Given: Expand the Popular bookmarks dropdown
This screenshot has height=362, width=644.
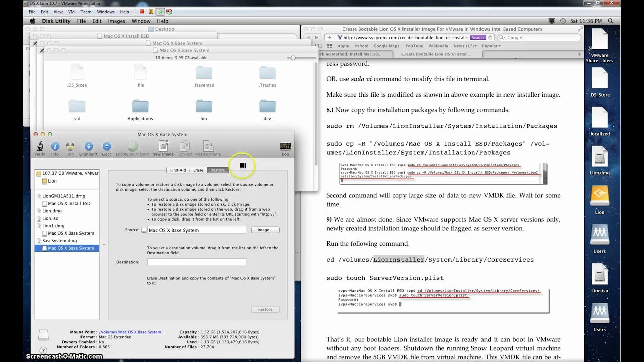Looking at the screenshot, I should [x=491, y=46].
